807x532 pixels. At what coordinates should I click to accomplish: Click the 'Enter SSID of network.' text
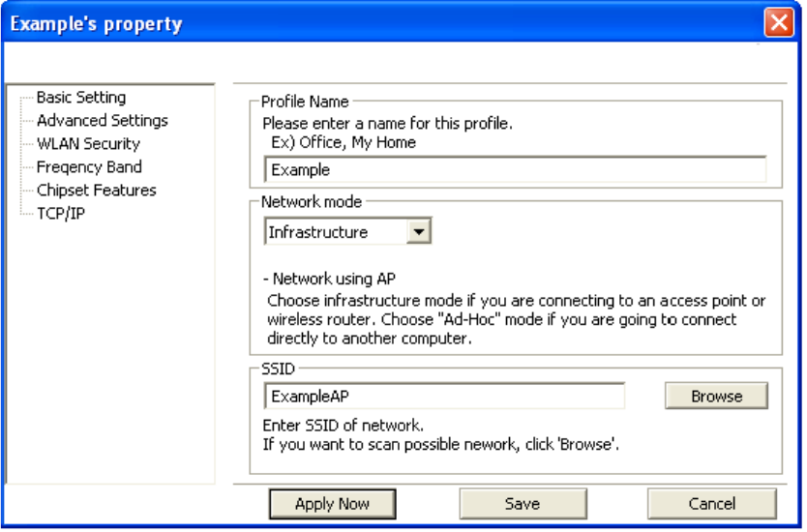click(344, 426)
